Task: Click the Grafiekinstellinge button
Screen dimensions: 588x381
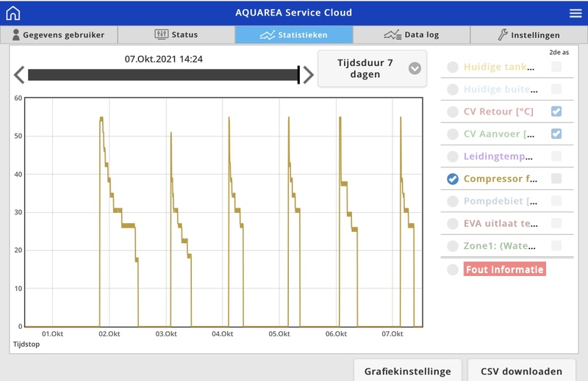Action: (x=407, y=371)
